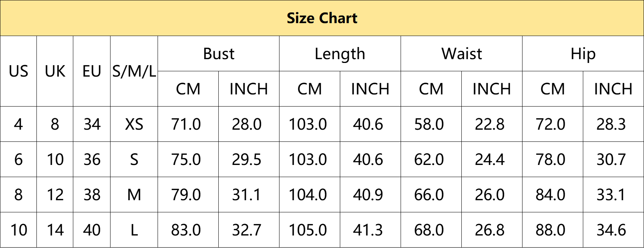This screenshot has width=644, height=248.
Task: Click the Size Chart title header
Action: [322, 18]
